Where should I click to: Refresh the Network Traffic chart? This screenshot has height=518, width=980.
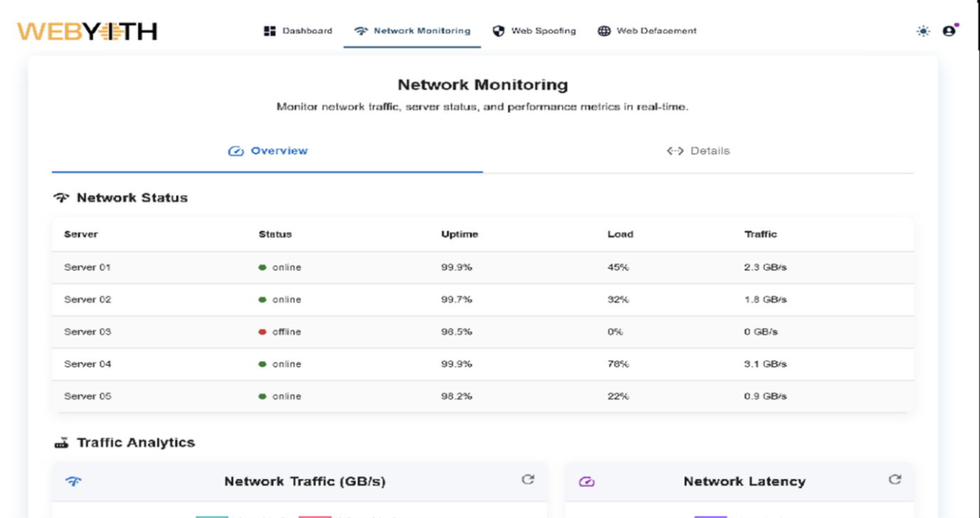[x=527, y=480]
